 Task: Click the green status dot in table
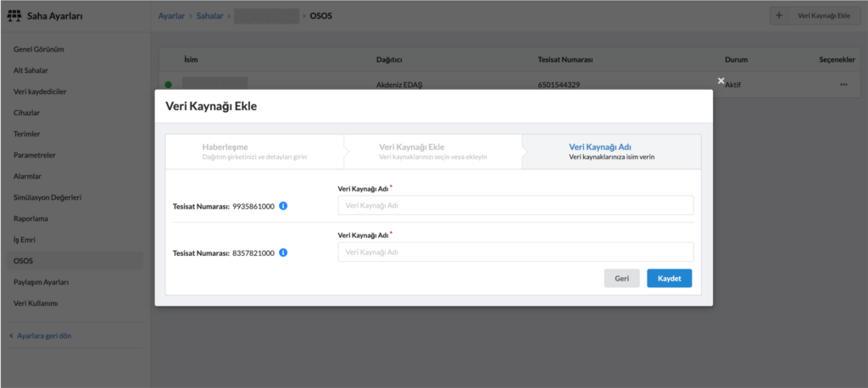click(168, 85)
